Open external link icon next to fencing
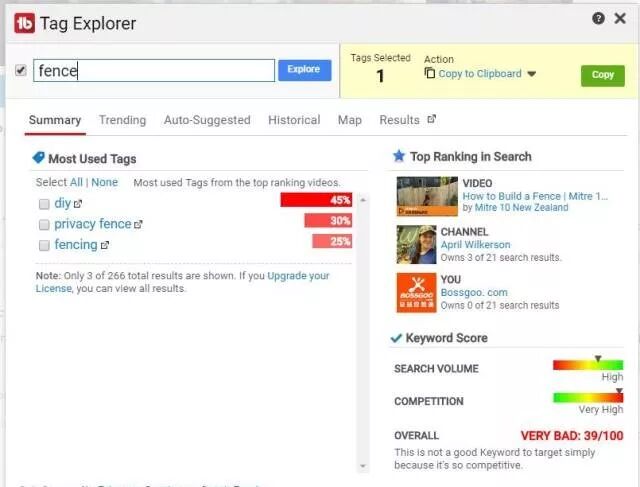This screenshot has height=487, width=640. coord(104,245)
